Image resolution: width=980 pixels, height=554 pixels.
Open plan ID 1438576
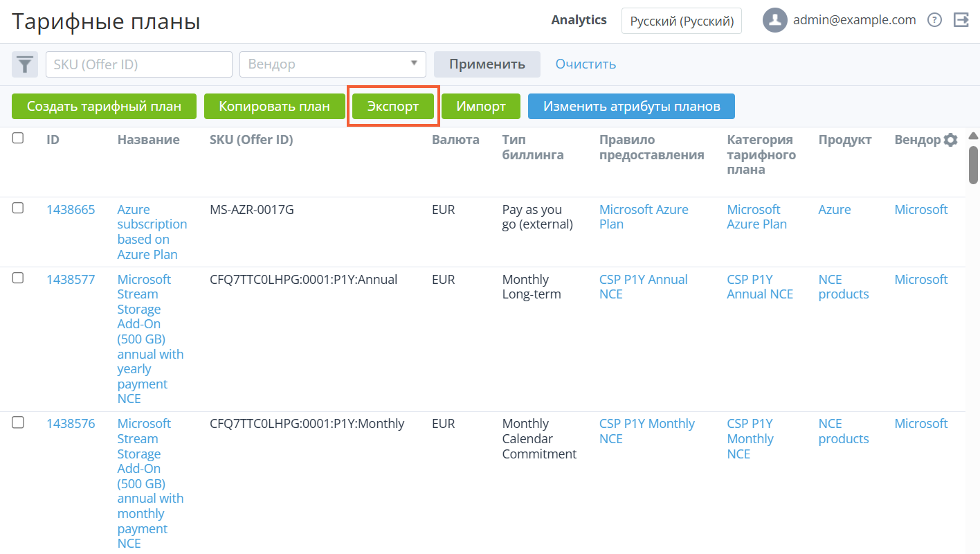71,423
